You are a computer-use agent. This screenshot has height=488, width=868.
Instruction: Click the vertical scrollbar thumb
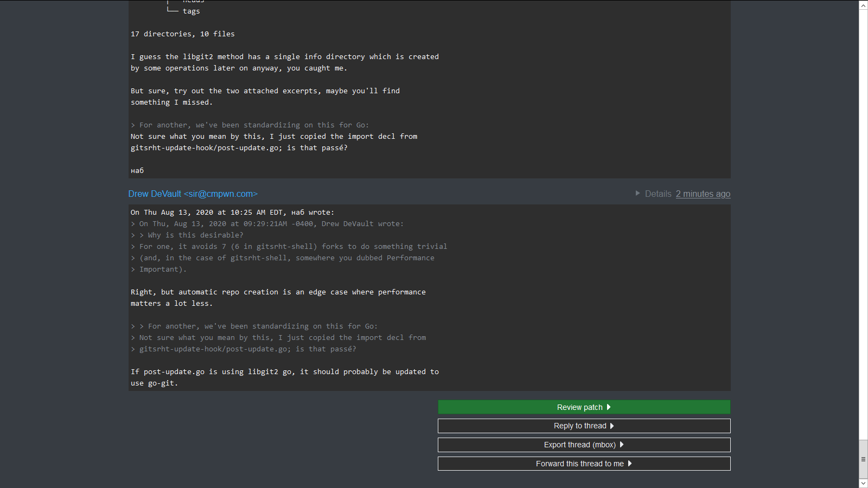tap(863, 459)
